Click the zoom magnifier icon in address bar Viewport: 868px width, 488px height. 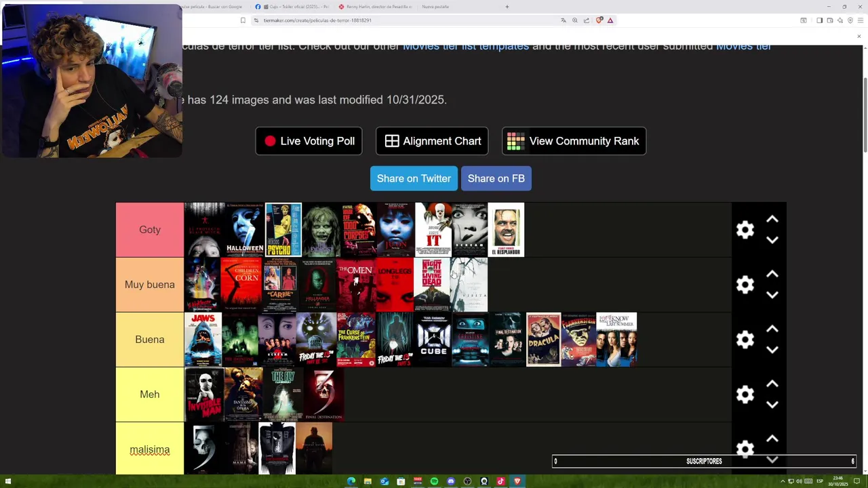(x=574, y=20)
